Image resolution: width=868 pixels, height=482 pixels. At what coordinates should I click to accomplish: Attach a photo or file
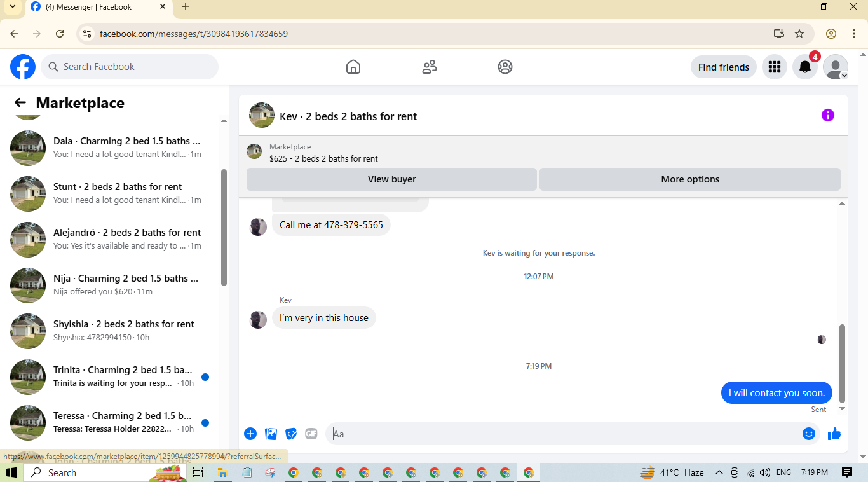coord(271,434)
